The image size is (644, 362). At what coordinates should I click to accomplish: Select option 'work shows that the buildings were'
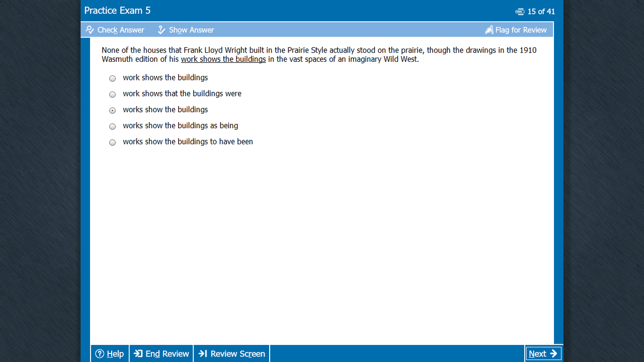[112, 94]
